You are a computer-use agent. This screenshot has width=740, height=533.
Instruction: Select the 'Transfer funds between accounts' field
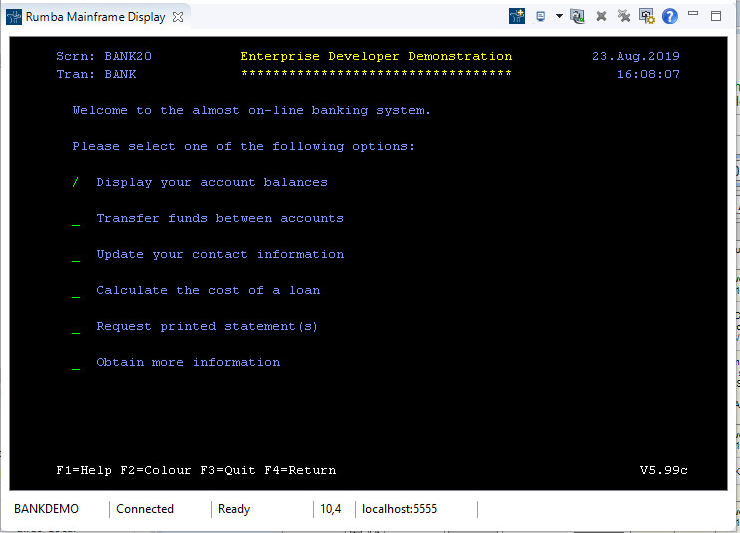point(76,219)
